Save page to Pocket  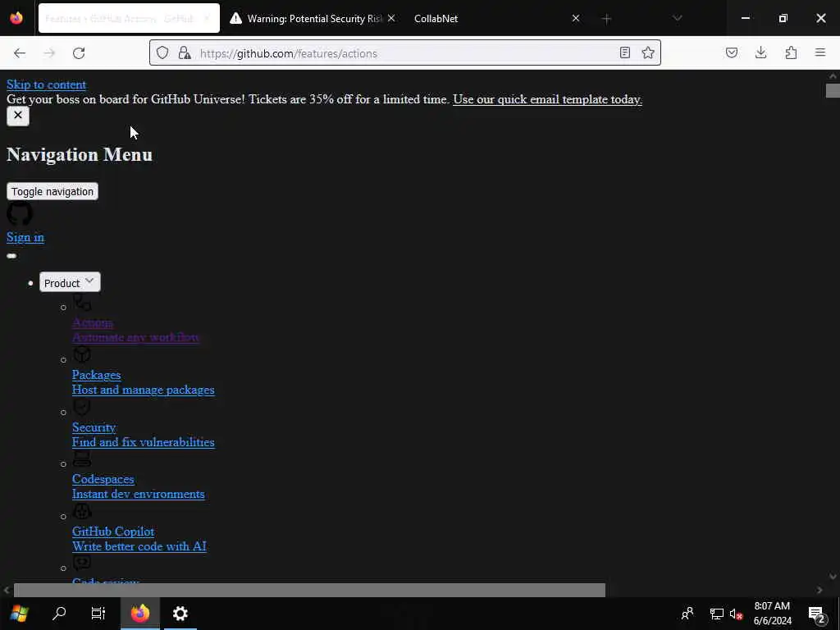(731, 52)
